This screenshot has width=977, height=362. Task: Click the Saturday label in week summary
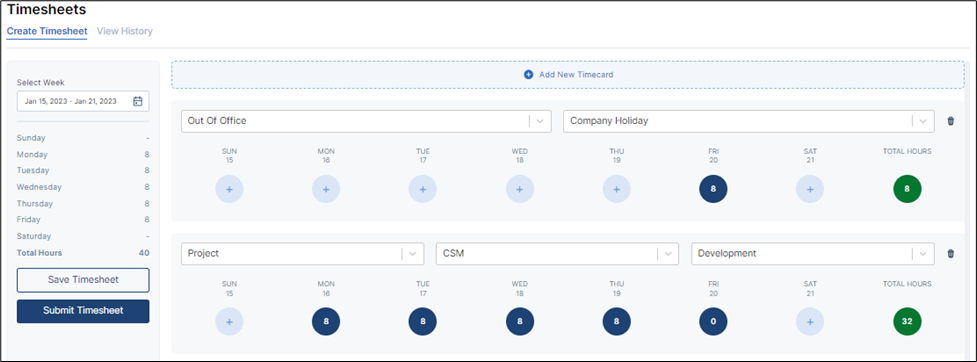(x=34, y=236)
